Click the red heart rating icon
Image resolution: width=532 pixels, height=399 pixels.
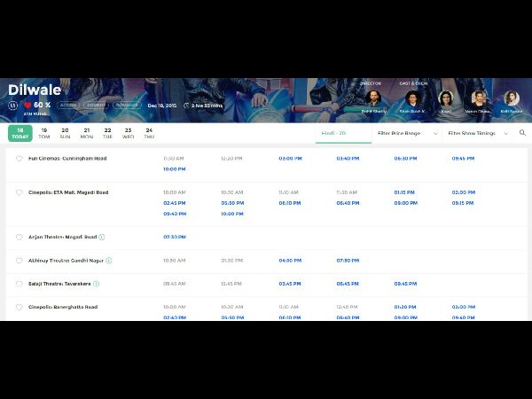[27, 106]
